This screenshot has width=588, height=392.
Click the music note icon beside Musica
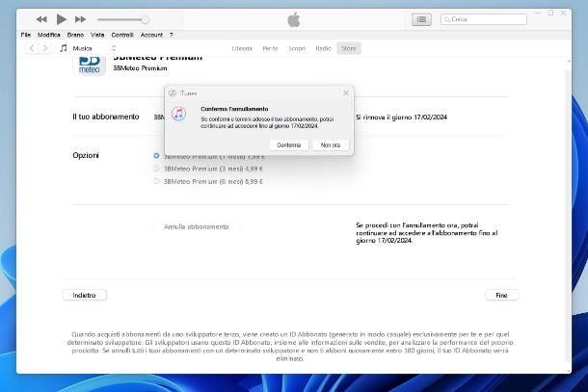[x=64, y=48]
